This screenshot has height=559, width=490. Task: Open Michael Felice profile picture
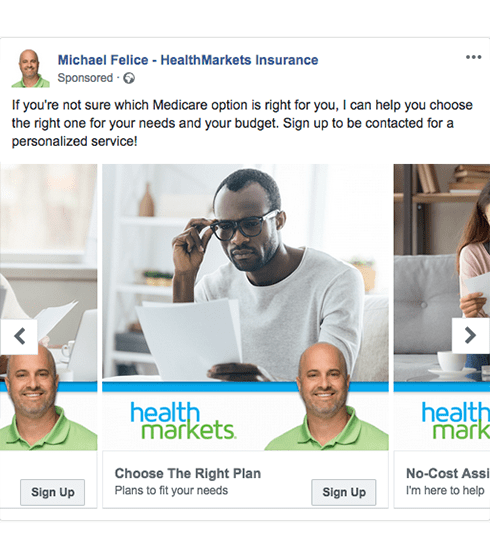click(x=30, y=68)
